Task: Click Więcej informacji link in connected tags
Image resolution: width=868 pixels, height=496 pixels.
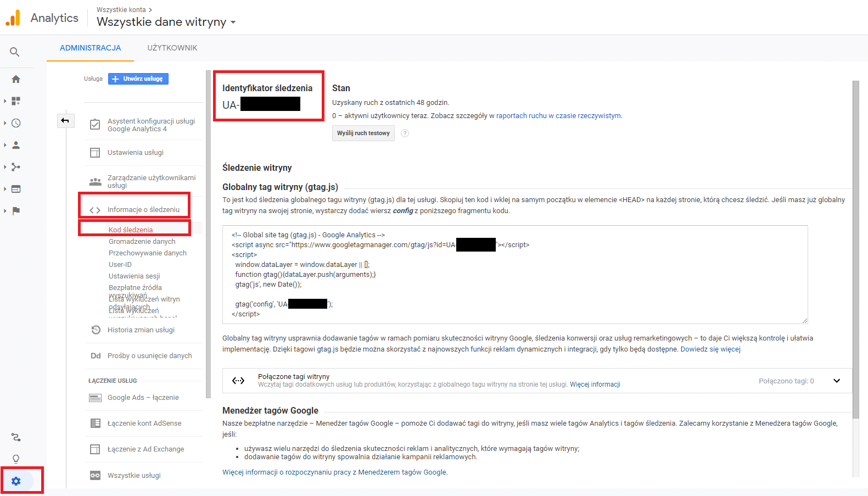Action: (x=595, y=384)
